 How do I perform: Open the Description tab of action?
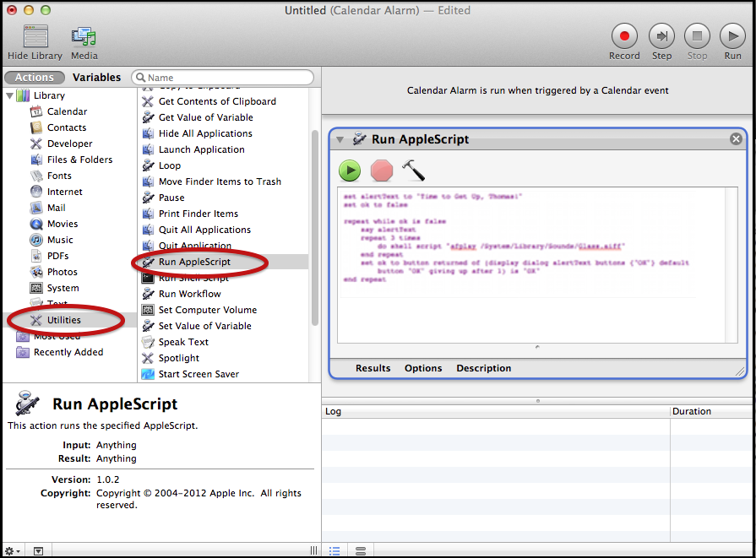coord(484,368)
